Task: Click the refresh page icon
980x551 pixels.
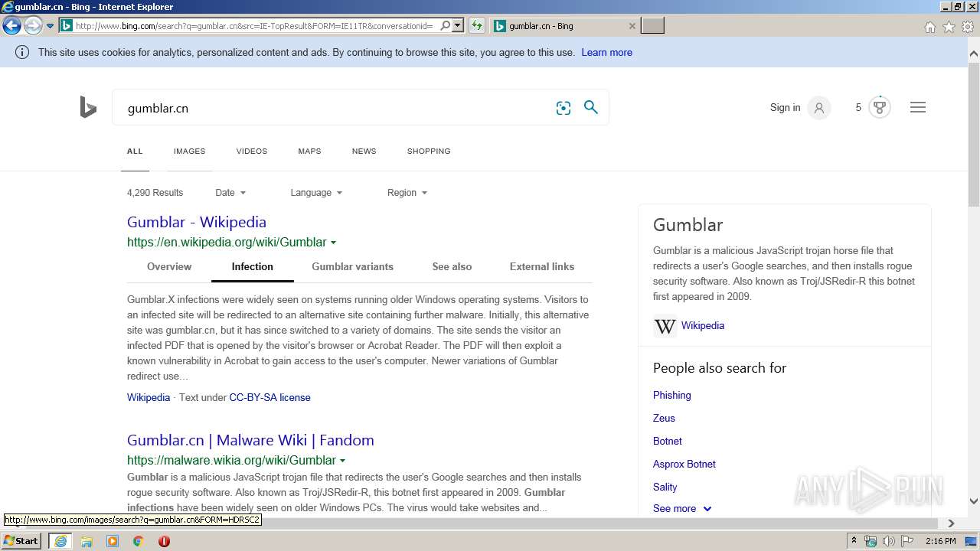Action: [476, 25]
